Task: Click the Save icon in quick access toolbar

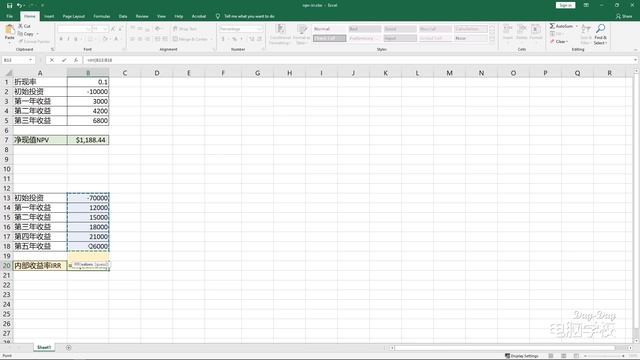Action: click(9, 5)
